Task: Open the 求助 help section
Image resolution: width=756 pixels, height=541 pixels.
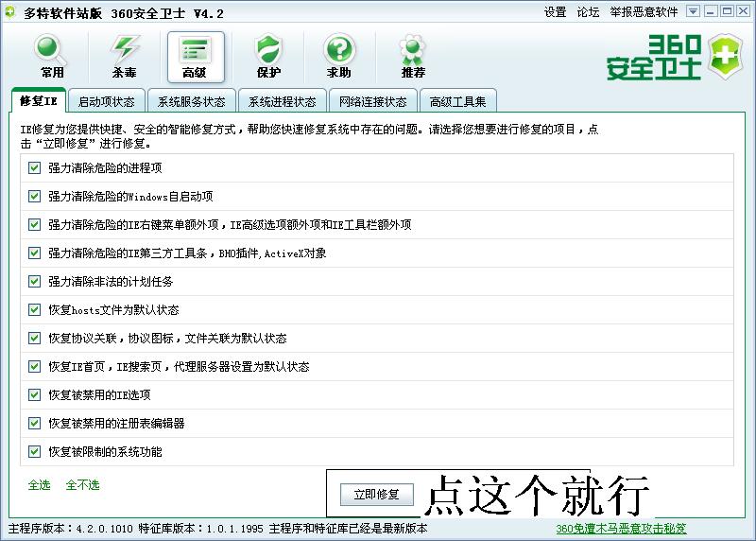Action: click(339, 57)
